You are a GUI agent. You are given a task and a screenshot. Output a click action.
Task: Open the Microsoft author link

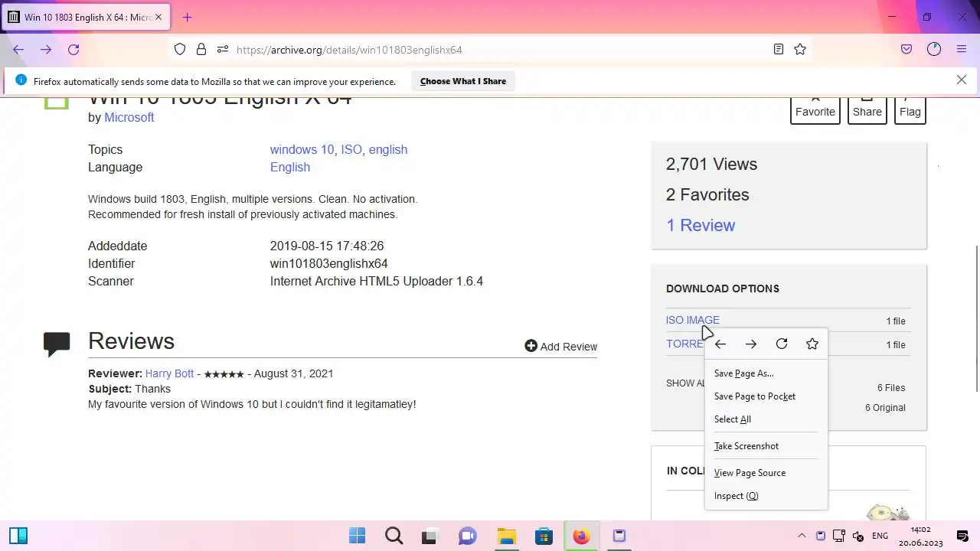click(x=129, y=117)
